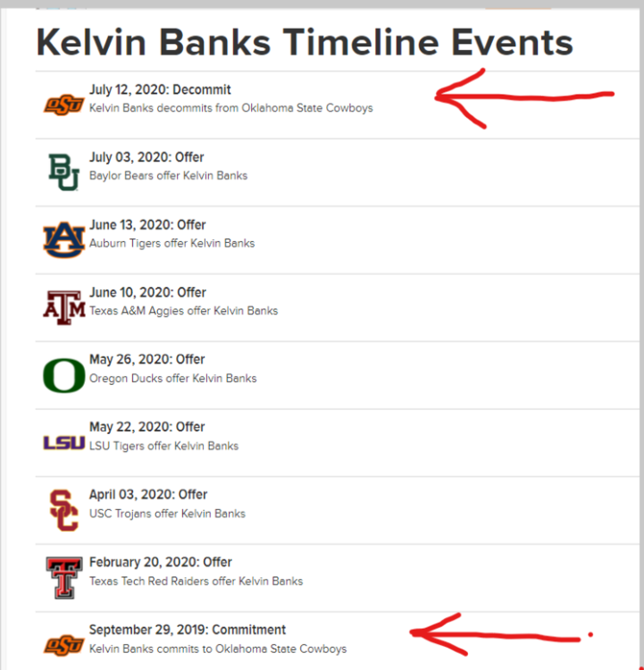Open the July 12, 2020 Decommit entry
This screenshot has width=644, height=670.
pyautogui.click(x=160, y=89)
